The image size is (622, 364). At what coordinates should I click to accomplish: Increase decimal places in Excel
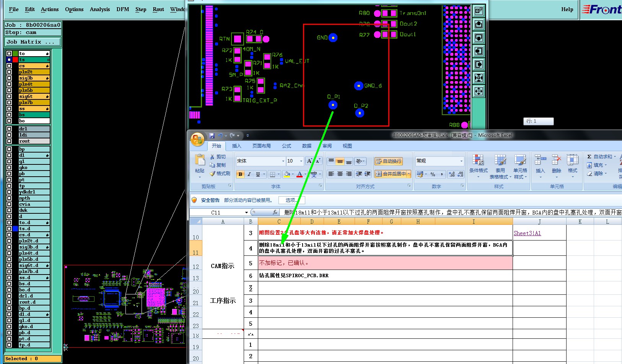(x=452, y=174)
